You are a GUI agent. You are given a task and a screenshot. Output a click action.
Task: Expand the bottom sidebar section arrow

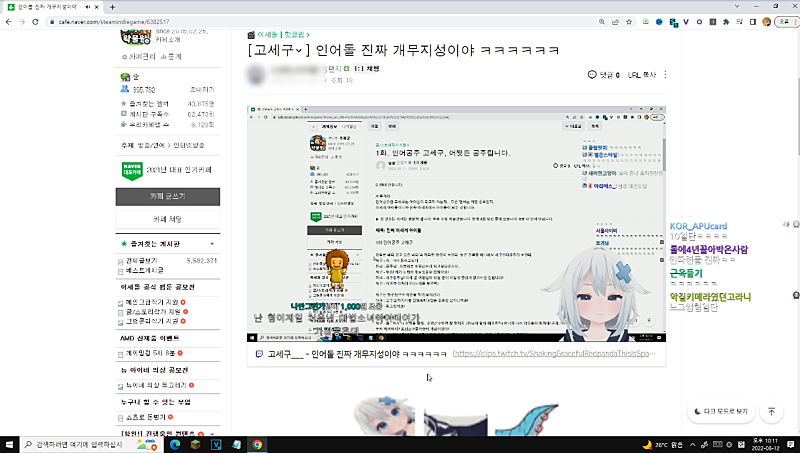click(x=212, y=434)
